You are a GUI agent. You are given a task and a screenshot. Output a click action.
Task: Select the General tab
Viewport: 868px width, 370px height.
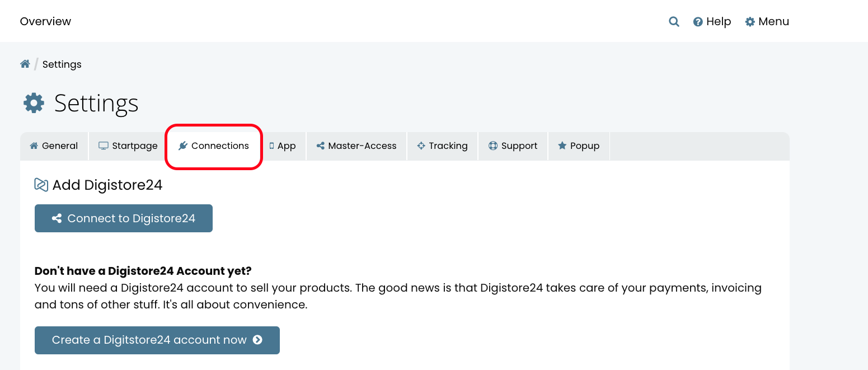click(54, 146)
